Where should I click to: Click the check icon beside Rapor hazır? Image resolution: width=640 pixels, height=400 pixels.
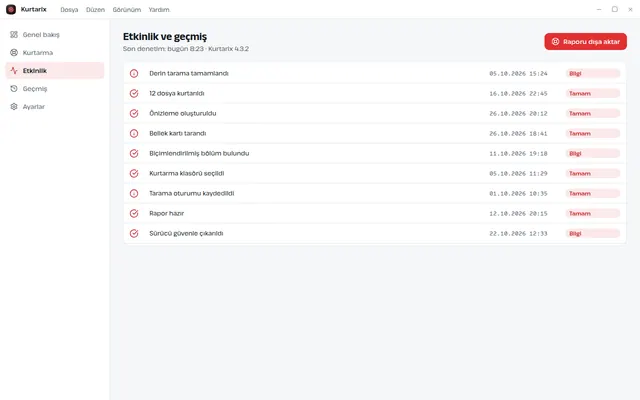134,213
